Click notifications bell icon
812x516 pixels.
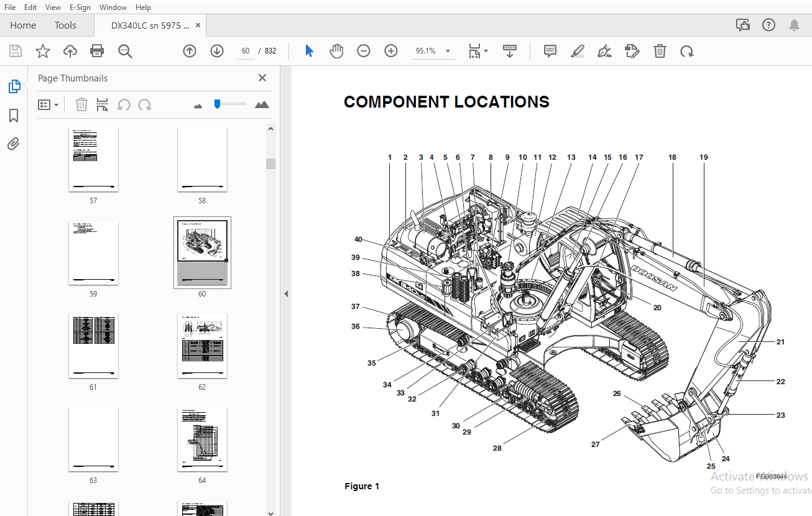[x=794, y=25]
